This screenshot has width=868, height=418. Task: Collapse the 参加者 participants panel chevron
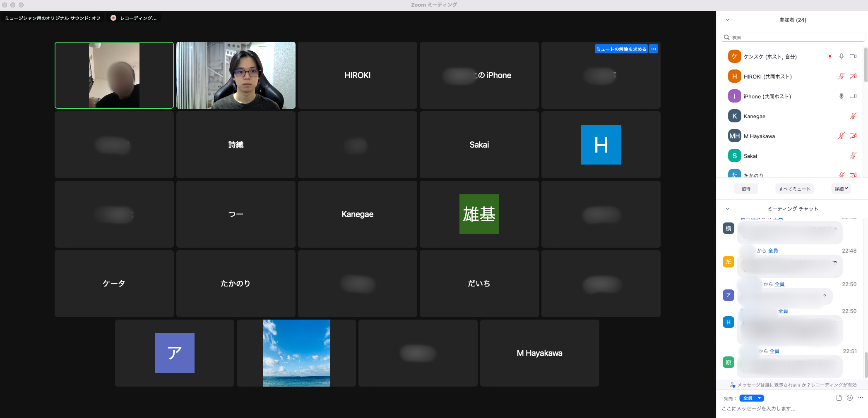[727, 20]
